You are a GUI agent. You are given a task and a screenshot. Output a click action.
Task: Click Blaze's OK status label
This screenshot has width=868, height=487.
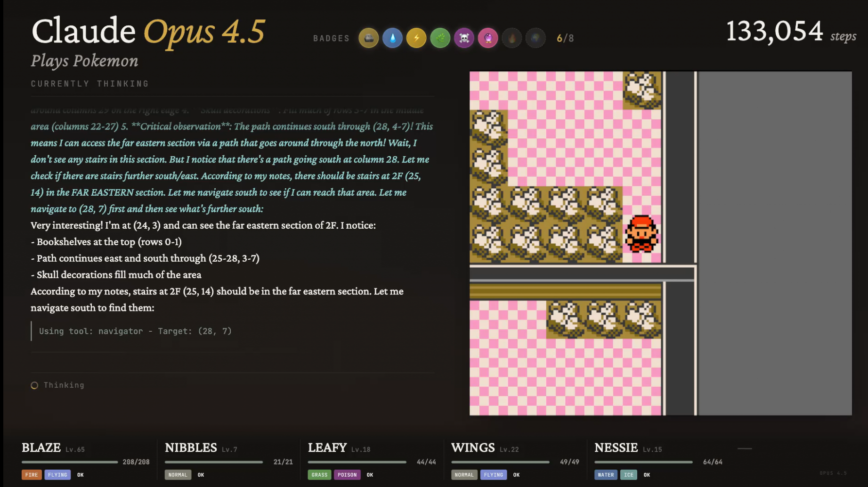[x=81, y=475]
